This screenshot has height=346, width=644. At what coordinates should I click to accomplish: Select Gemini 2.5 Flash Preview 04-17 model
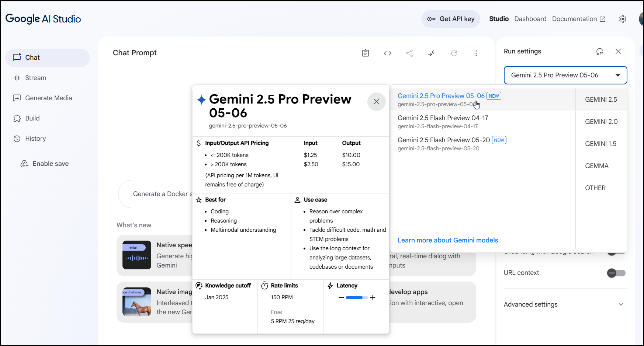pyautogui.click(x=483, y=122)
